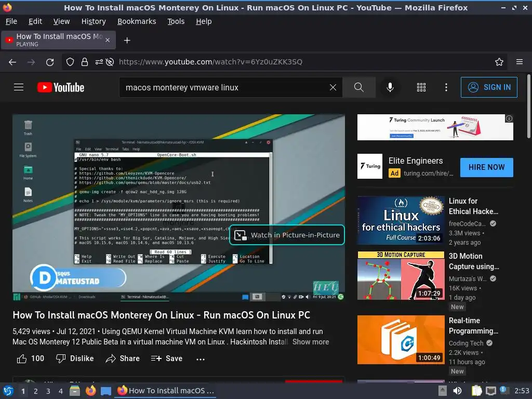This screenshot has height=399, width=532.
Task: Open the Bookmarks menu
Action: (137, 21)
